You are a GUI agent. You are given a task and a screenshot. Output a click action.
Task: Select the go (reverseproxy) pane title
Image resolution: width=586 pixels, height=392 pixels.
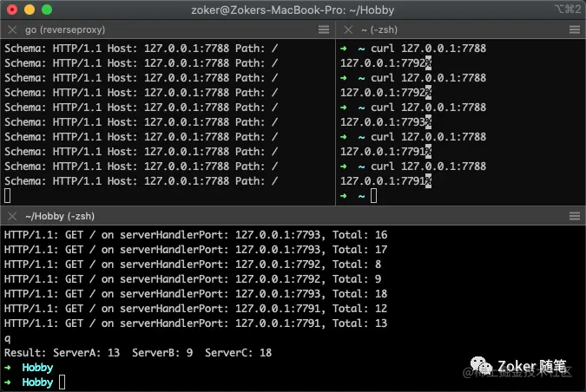pyautogui.click(x=65, y=29)
